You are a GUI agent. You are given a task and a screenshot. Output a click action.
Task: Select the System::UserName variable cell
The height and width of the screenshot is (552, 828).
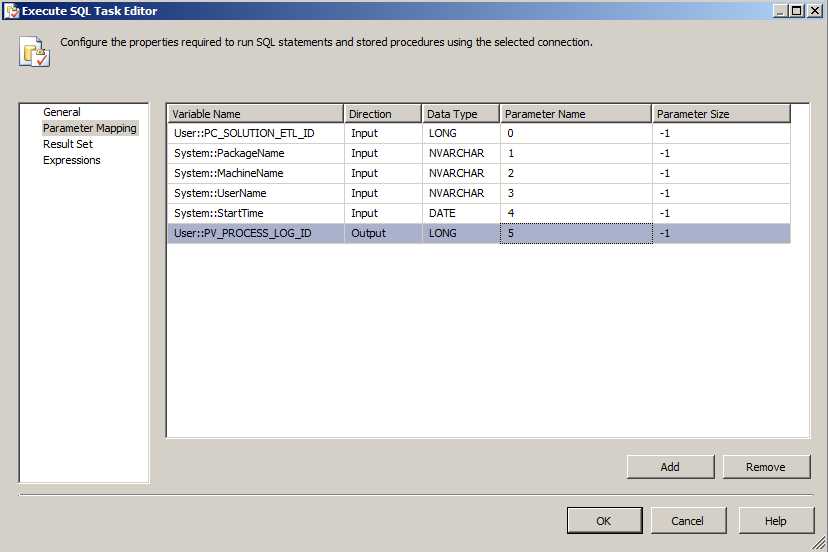click(x=256, y=193)
